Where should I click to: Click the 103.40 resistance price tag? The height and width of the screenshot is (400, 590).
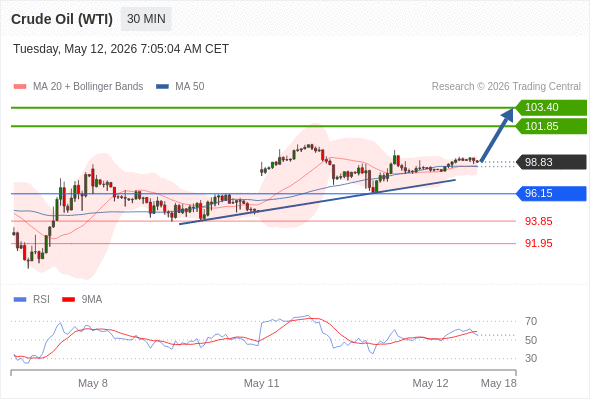(551, 108)
